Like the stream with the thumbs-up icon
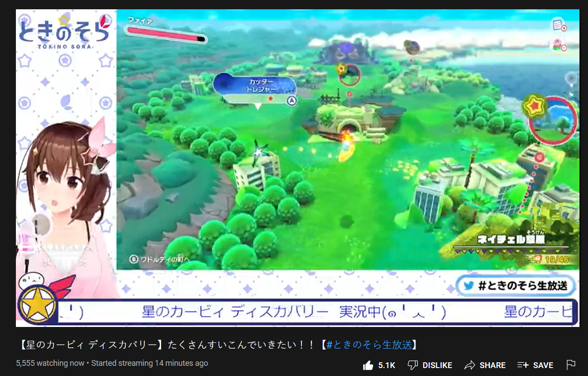 [368, 365]
